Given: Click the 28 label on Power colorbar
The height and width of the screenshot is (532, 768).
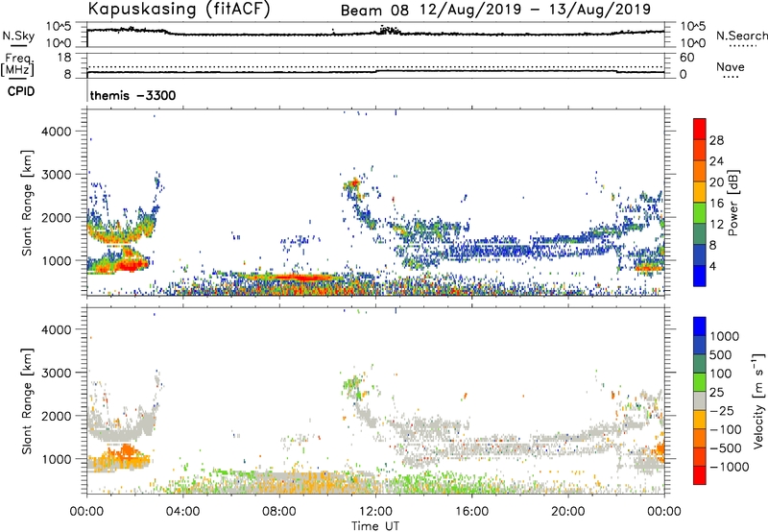Looking at the screenshot, I should [x=716, y=140].
